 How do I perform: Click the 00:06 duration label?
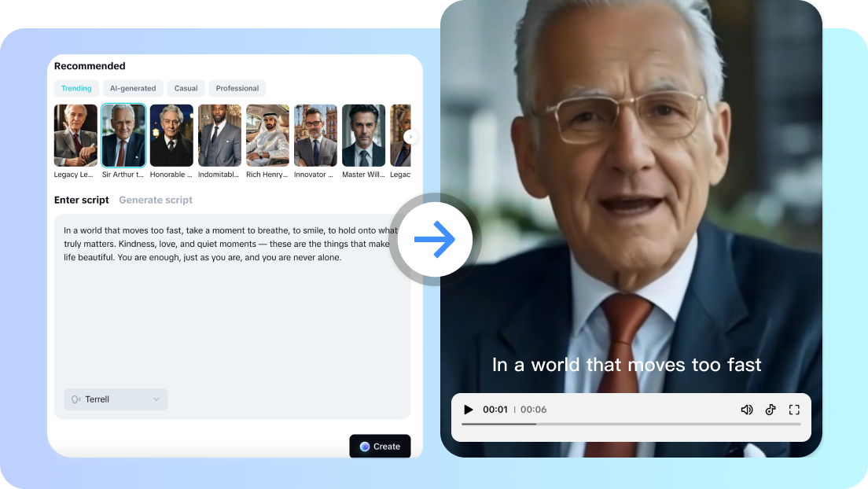click(534, 410)
